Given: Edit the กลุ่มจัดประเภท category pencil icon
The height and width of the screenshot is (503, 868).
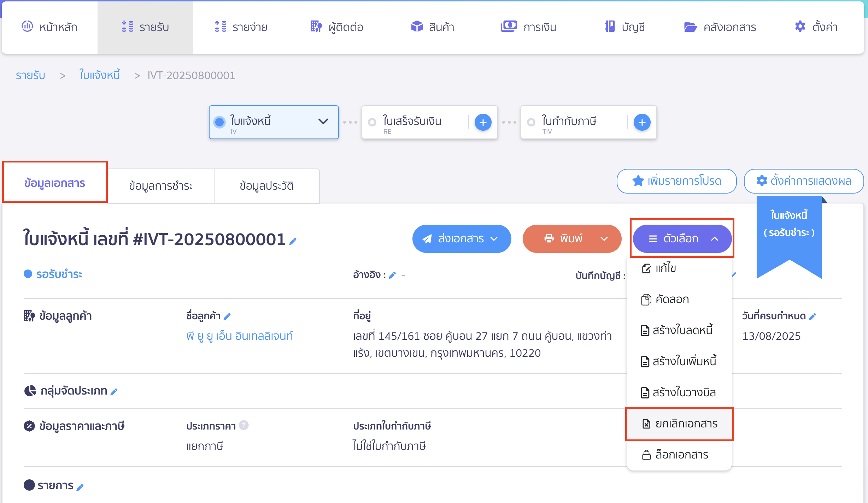Looking at the screenshot, I should 114,392.
